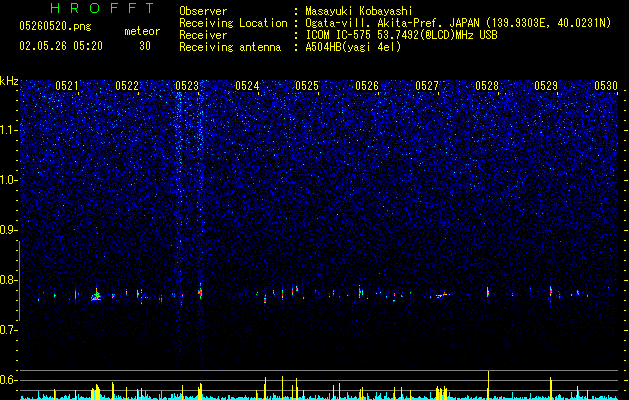Click the 0529 time marker
Viewport: 629px width, 400px height.
[x=546, y=85]
